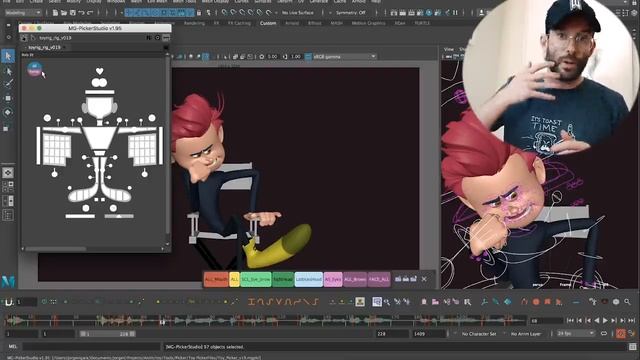Click the New Scene icon in status line
Screen dimensions: 640x360
tap(56, 13)
